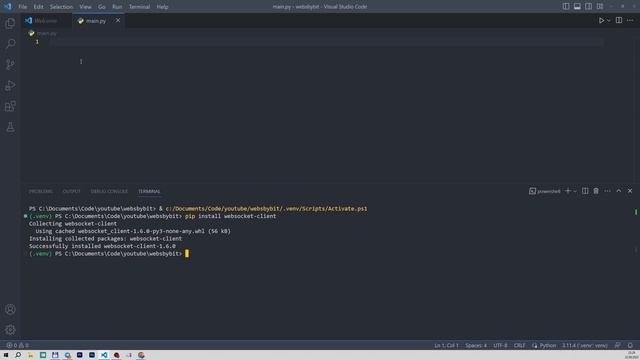
Task: Click main.py in the breadcrumb bar
Action: 47,33
